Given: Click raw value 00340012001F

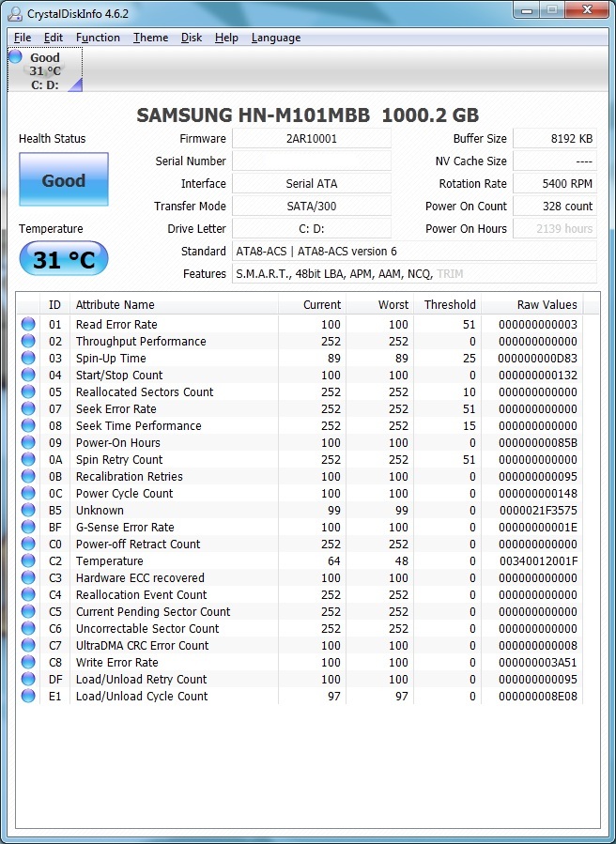Looking at the screenshot, I should (x=538, y=561).
